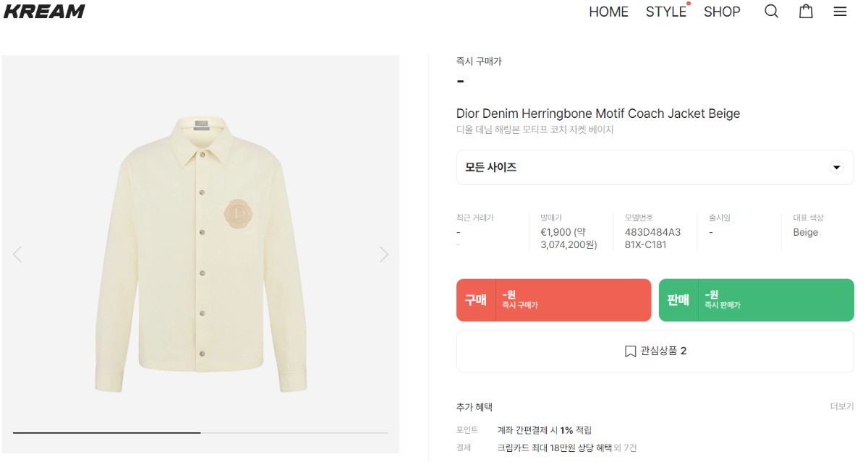Image resolution: width=868 pixels, height=462 pixels.
Task: Show previous product image arrow
Action: (x=17, y=254)
